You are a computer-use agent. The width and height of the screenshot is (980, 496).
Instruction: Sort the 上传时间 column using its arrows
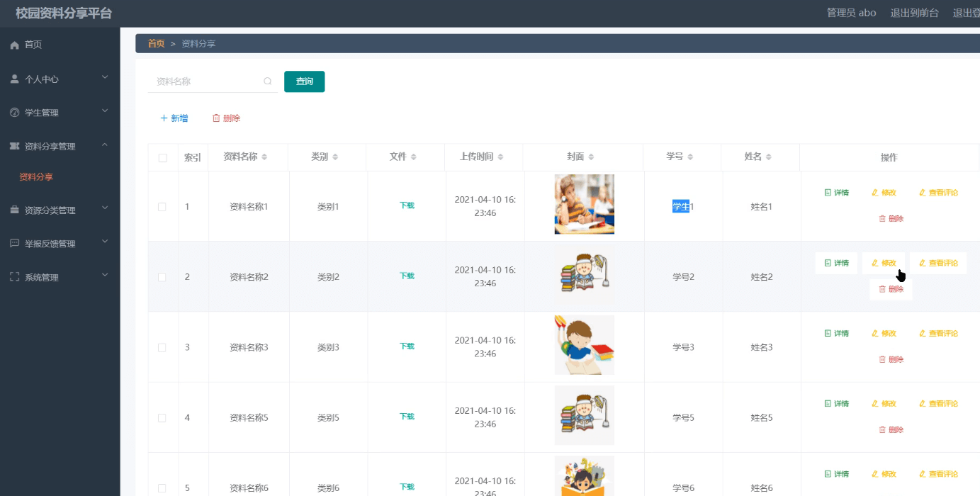500,157
